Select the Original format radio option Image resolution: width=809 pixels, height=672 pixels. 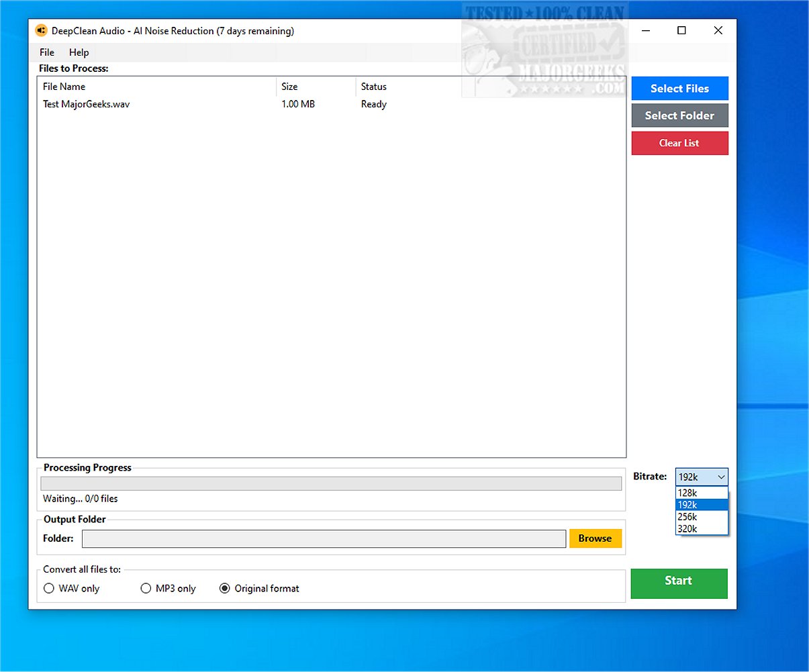[x=260, y=589]
